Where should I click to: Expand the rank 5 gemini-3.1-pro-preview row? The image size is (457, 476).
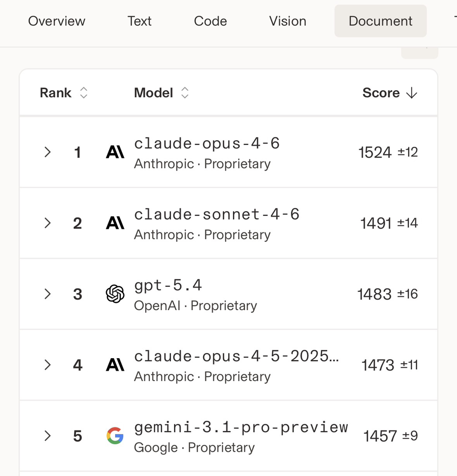47,436
